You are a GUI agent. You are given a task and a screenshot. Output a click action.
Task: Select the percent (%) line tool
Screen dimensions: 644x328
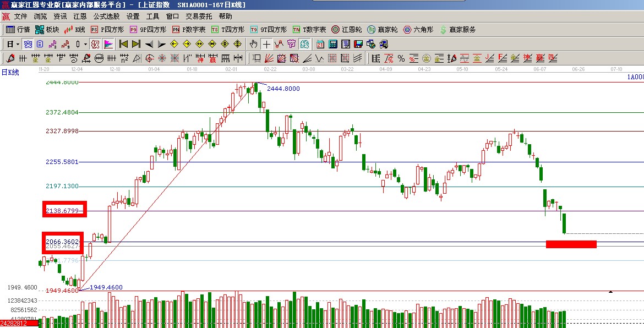point(401,58)
